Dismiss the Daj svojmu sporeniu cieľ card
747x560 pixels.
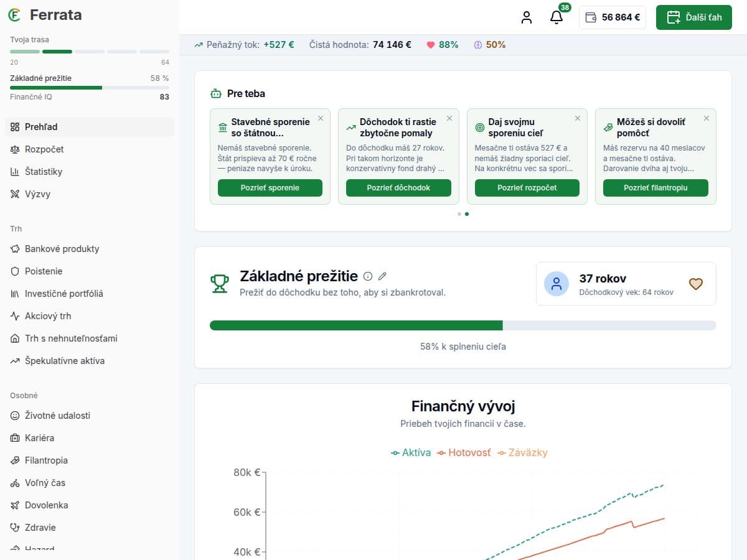[578, 118]
